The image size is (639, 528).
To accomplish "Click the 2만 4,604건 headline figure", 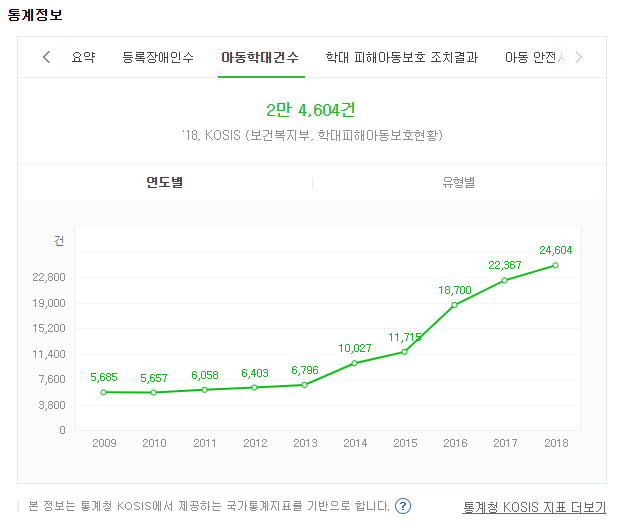I will [x=311, y=110].
